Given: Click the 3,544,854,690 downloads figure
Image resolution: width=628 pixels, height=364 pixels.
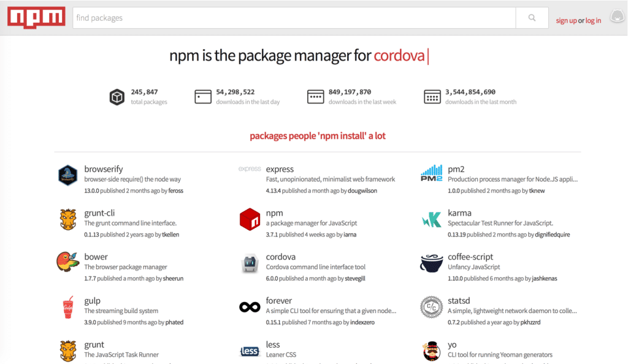Looking at the screenshot, I should coord(470,92).
